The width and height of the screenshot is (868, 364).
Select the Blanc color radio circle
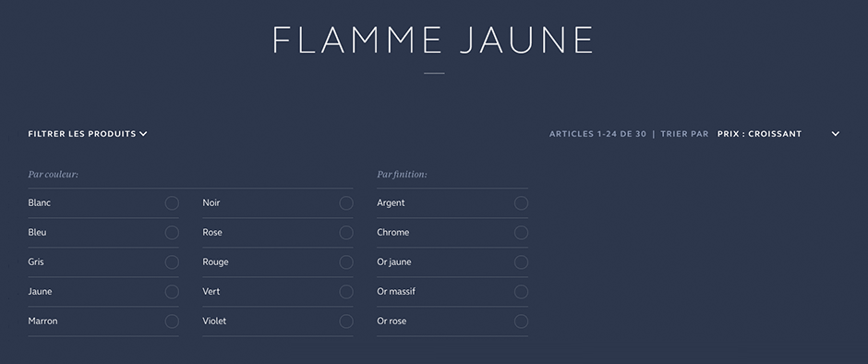172,202
